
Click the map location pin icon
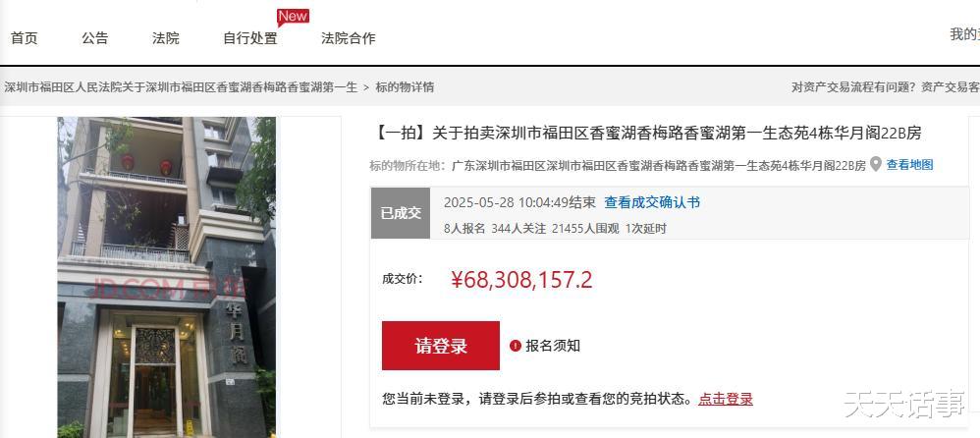pos(876,164)
